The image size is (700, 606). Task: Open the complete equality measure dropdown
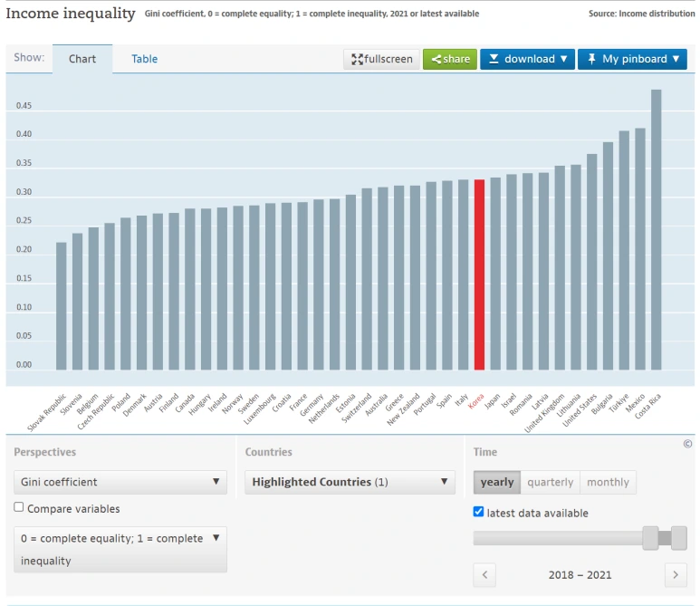tap(120, 549)
